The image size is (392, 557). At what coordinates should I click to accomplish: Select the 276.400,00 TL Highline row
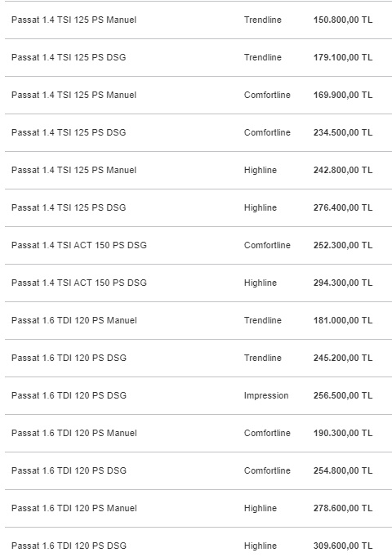pyautogui.click(x=198, y=207)
